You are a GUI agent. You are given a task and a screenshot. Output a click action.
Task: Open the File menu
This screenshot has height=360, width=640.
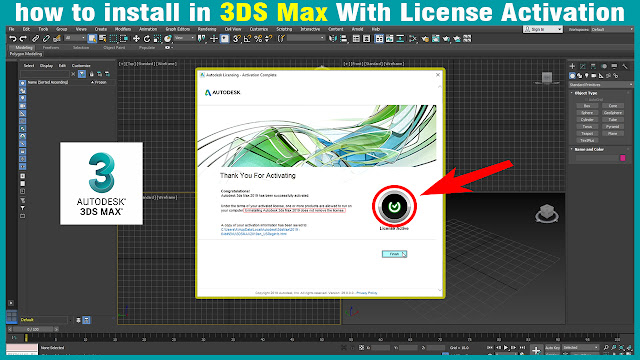pyautogui.click(x=12, y=29)
